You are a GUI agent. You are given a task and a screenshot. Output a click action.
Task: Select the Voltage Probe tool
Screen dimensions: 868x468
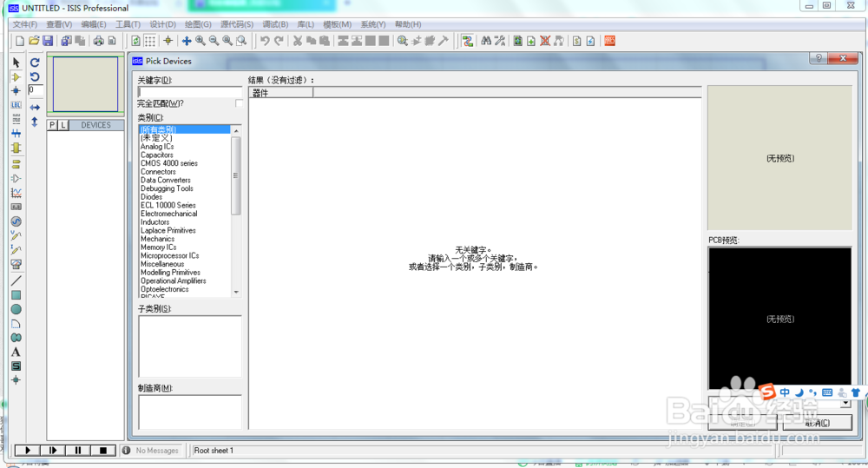pos(16,236)
